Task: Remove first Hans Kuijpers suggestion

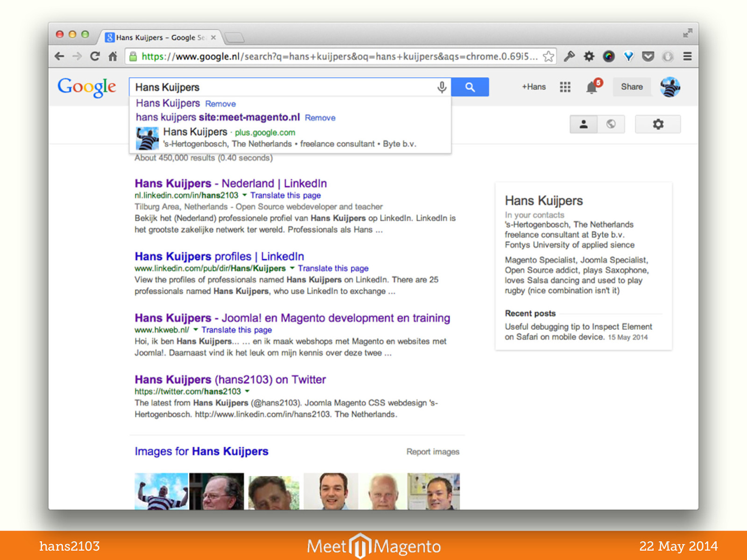Action: pos(220,104)
